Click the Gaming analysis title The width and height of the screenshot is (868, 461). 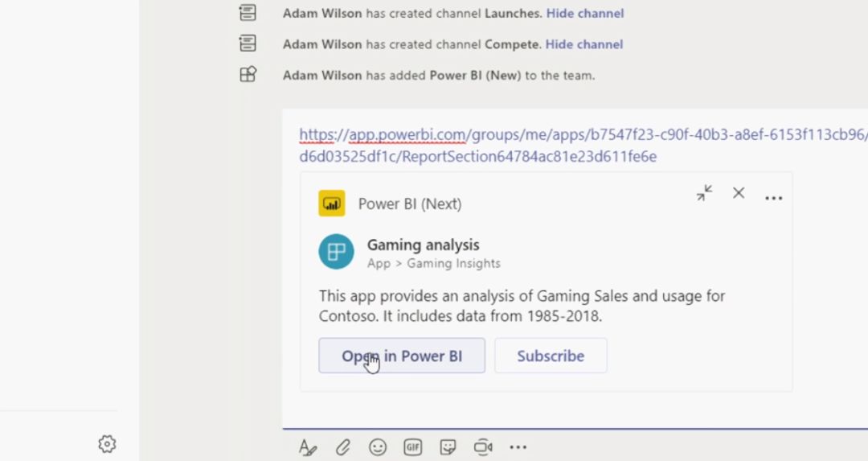click(424, 245)
